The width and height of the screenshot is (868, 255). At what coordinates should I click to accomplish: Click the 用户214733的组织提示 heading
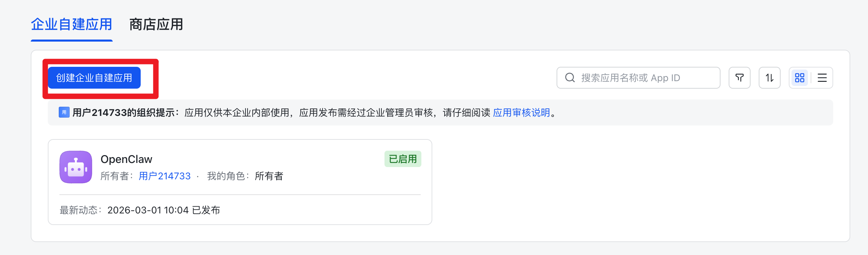point(125,112)
